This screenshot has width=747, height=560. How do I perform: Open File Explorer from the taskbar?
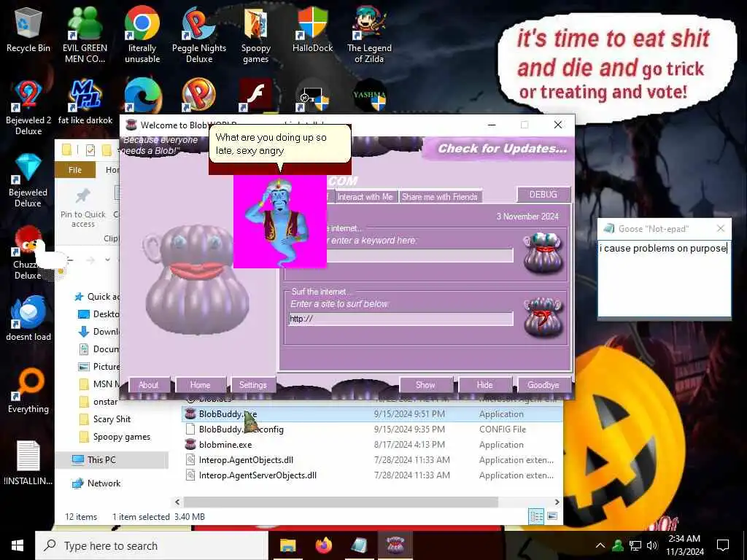pyautogui.click(x=287, y=545)
